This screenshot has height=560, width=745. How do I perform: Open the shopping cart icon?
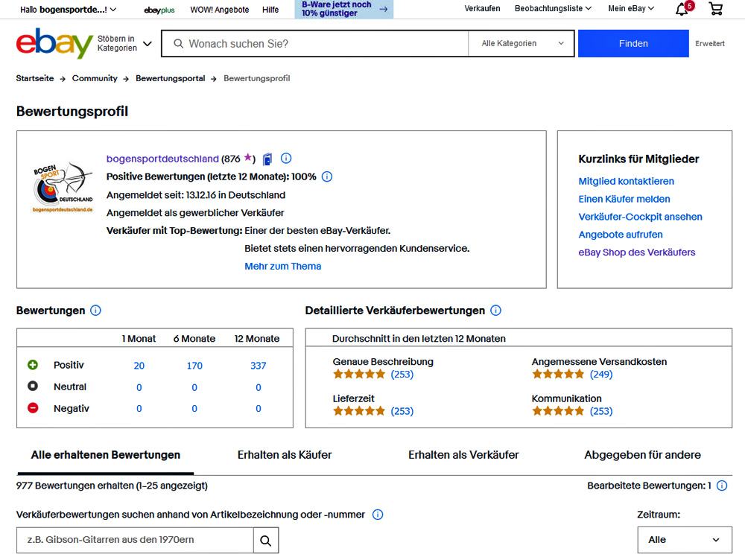point(716,9)
